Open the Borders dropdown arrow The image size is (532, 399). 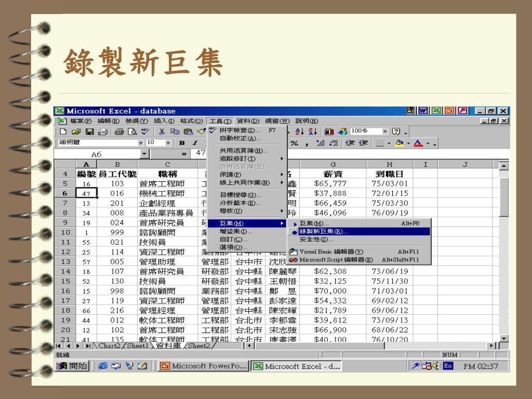[389, 143]
